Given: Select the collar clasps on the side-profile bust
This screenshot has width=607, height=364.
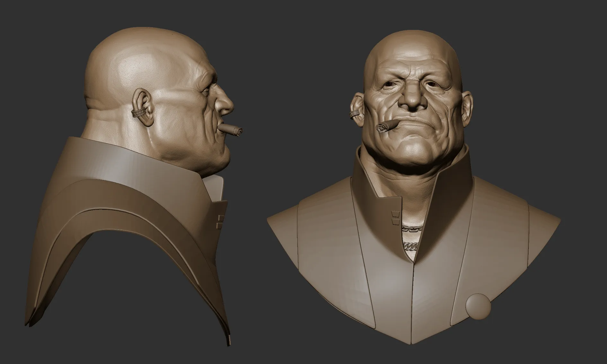Looking at the screenshot, I should (x=220, y=221).
